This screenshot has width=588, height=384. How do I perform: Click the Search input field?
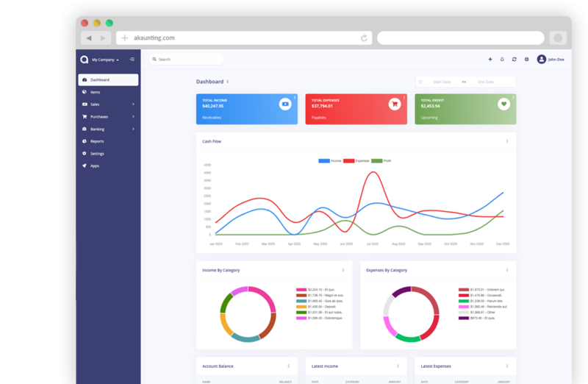(187, 59)
